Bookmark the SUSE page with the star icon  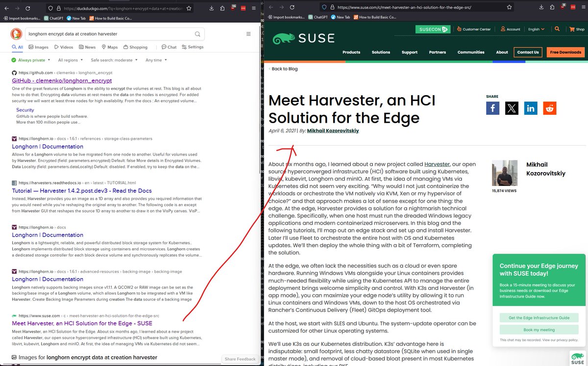pos(510,7)
